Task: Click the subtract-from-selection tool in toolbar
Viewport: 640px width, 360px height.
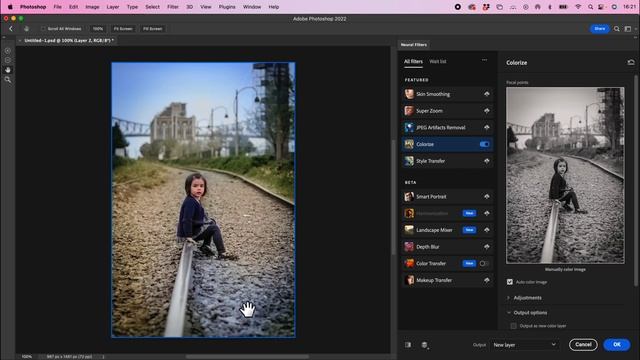Action: [x=8, y=60]
